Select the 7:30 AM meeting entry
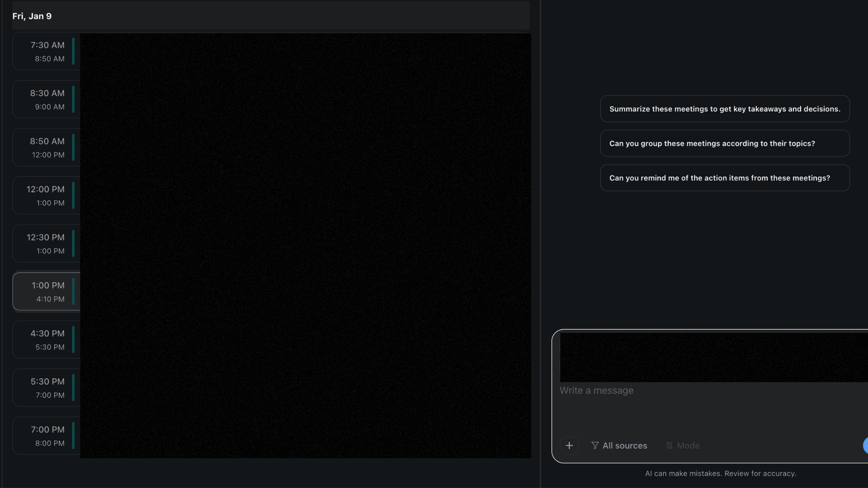 (47, 52)
